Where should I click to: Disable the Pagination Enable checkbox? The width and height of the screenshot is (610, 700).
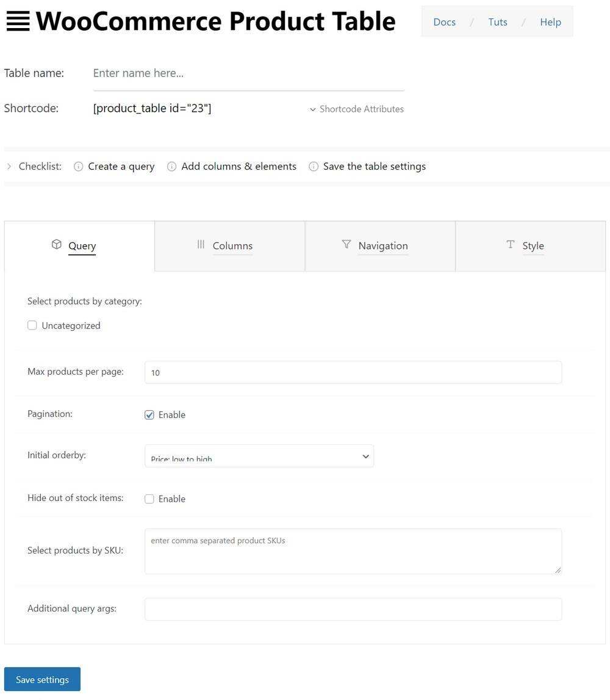point(149,415)
